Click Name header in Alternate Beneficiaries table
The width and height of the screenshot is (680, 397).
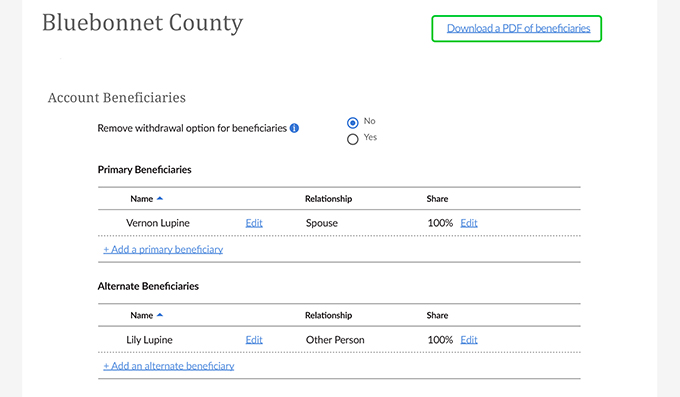[x=141, y=315]
